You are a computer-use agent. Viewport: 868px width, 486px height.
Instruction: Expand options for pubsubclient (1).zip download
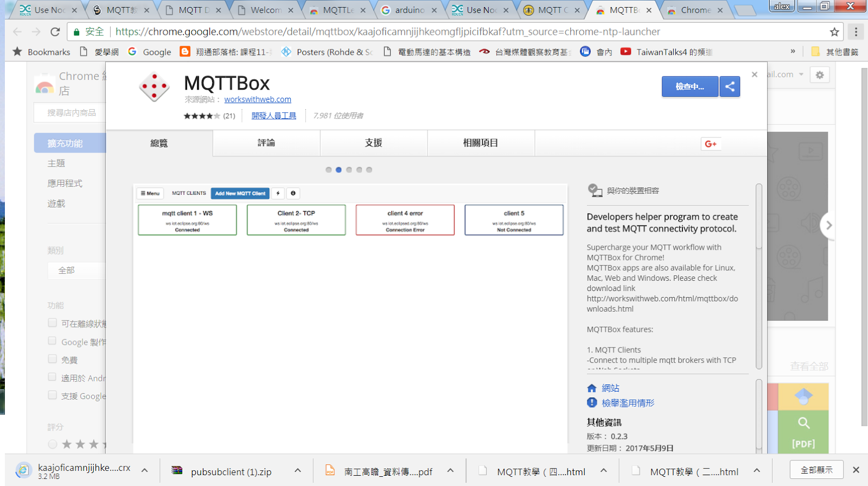pos(298,471)
